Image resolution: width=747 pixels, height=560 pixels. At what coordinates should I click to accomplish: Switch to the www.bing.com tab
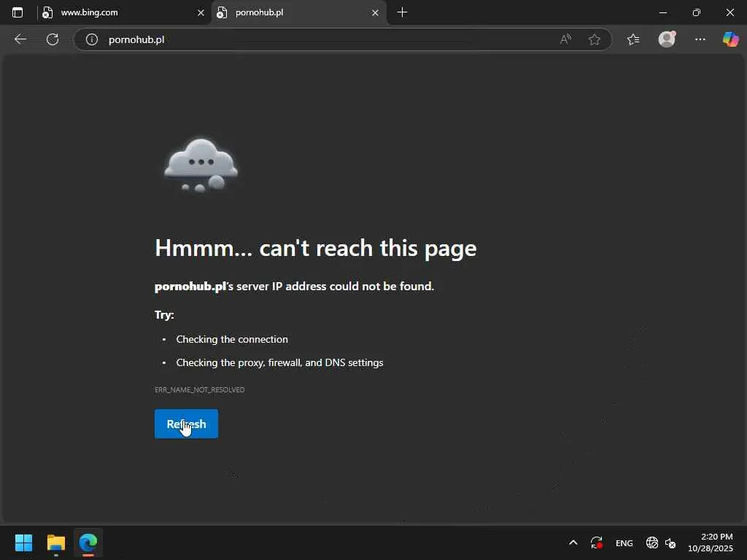123,12
